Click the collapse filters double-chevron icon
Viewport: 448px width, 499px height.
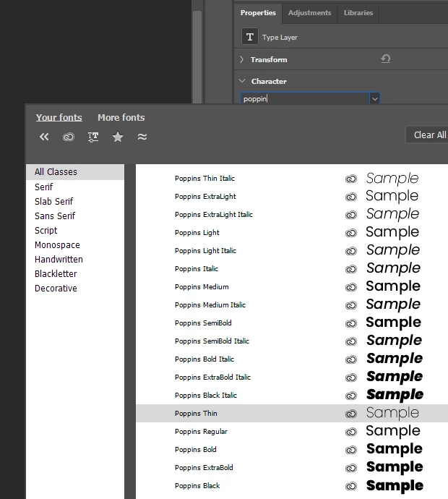[44, 137]
